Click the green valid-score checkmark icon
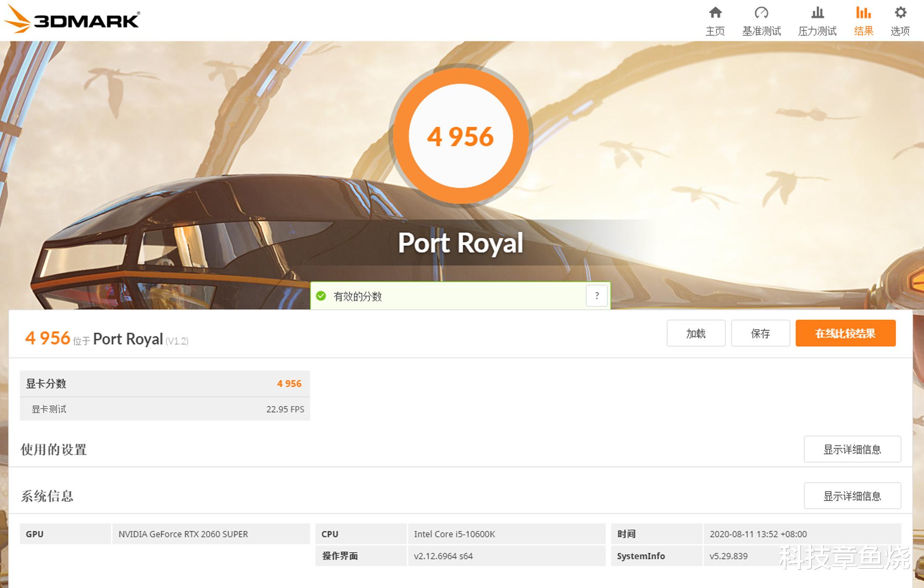This screenshot has height=588, width=924. [321, 296]
